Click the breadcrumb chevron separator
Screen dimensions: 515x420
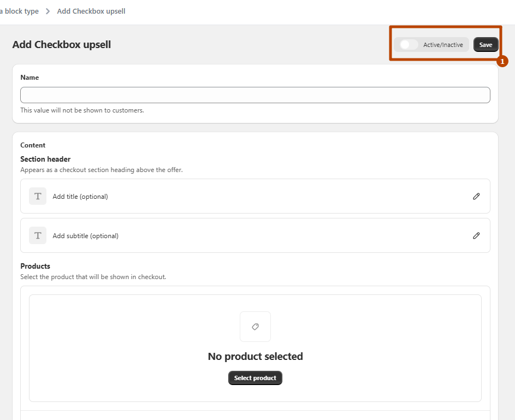click(x=48, y=11)
